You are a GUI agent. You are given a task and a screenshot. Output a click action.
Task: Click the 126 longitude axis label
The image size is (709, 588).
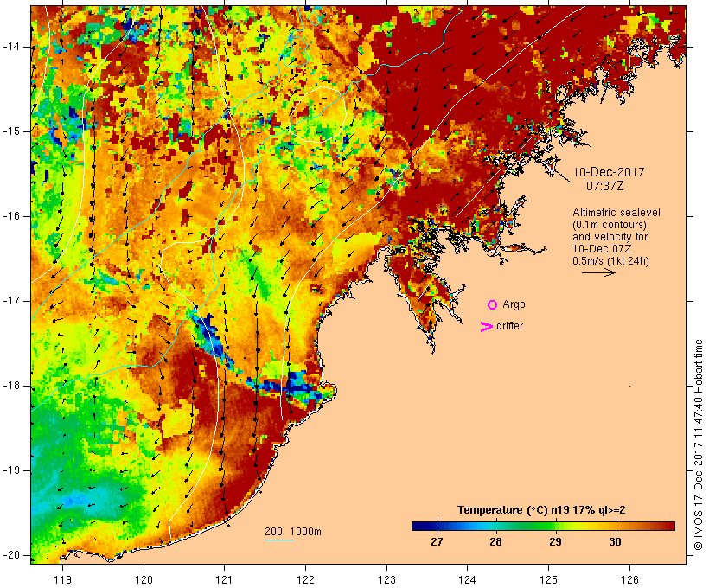(x=629, y=579)
